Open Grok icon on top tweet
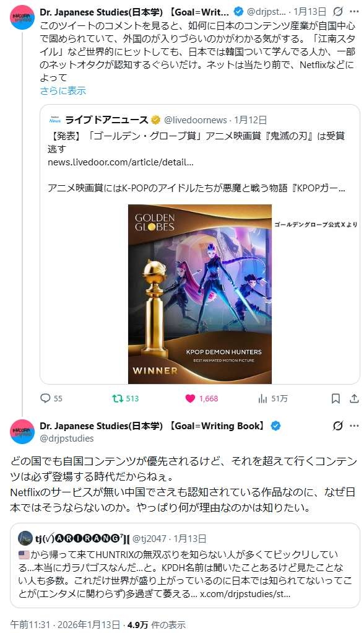The height and width of the screenshot is (633, 364). click(338, 12)
